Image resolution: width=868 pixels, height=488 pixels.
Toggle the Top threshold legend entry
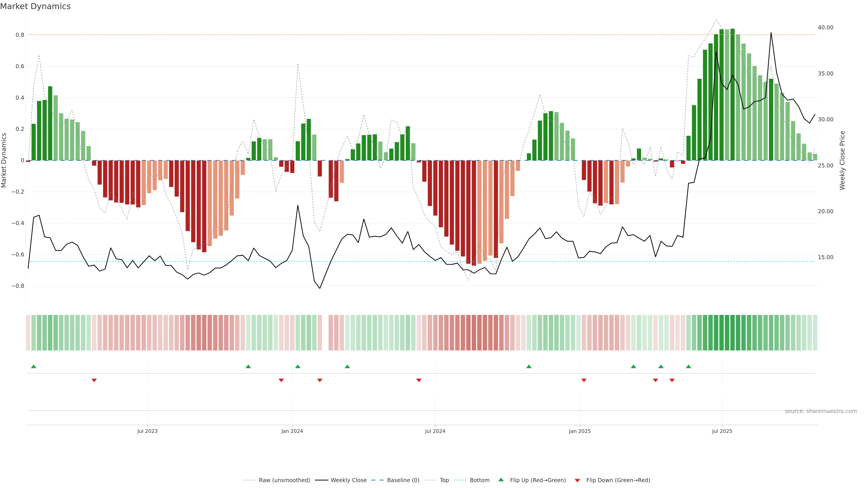point(444,480)
